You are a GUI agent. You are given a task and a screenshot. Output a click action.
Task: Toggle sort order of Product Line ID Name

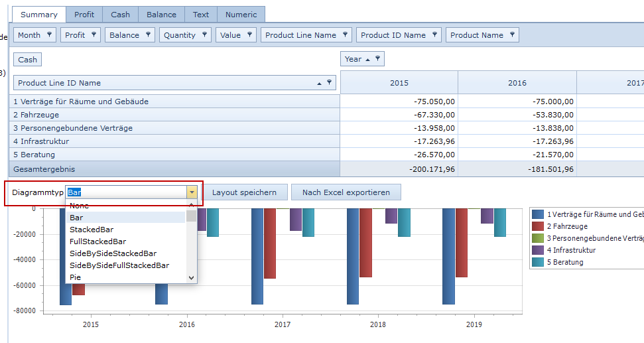click(319, 84)
